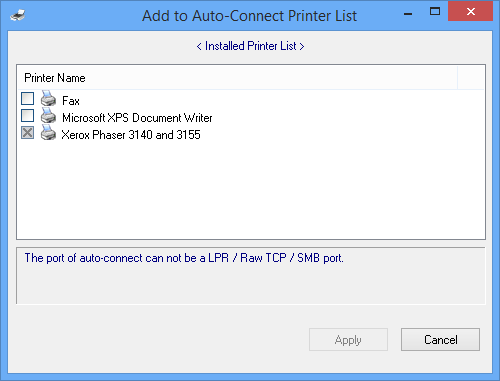Enable Microsoft XPS Document Writer checkbox
This screenshot has height=381, width=500.
[28, 116]
